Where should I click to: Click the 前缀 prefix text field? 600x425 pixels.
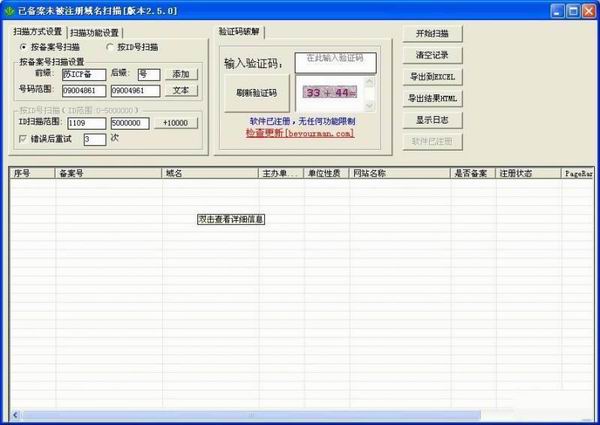click(x=82, y=74)
